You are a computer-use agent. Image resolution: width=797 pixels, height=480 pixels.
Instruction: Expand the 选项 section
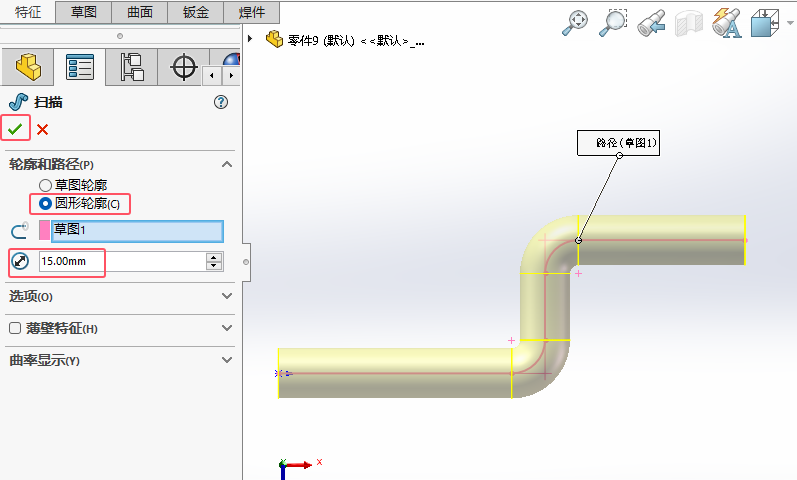coord(227,296)
